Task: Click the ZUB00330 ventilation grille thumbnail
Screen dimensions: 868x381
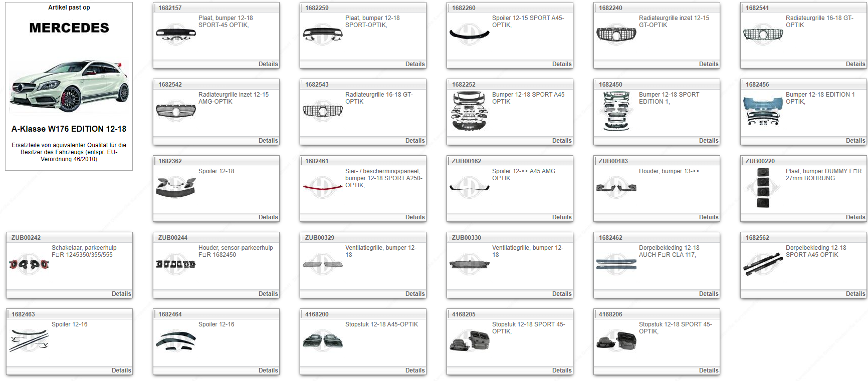Action: click(470, 264)
